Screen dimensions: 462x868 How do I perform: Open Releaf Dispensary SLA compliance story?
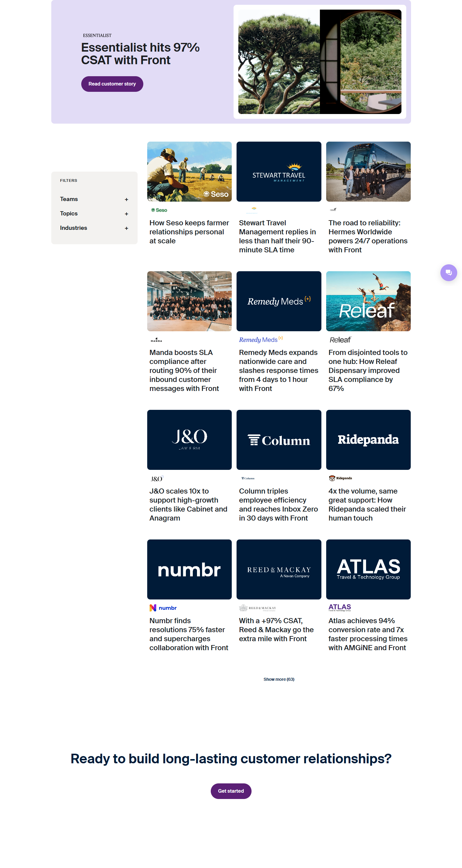[x=368, y=370]
